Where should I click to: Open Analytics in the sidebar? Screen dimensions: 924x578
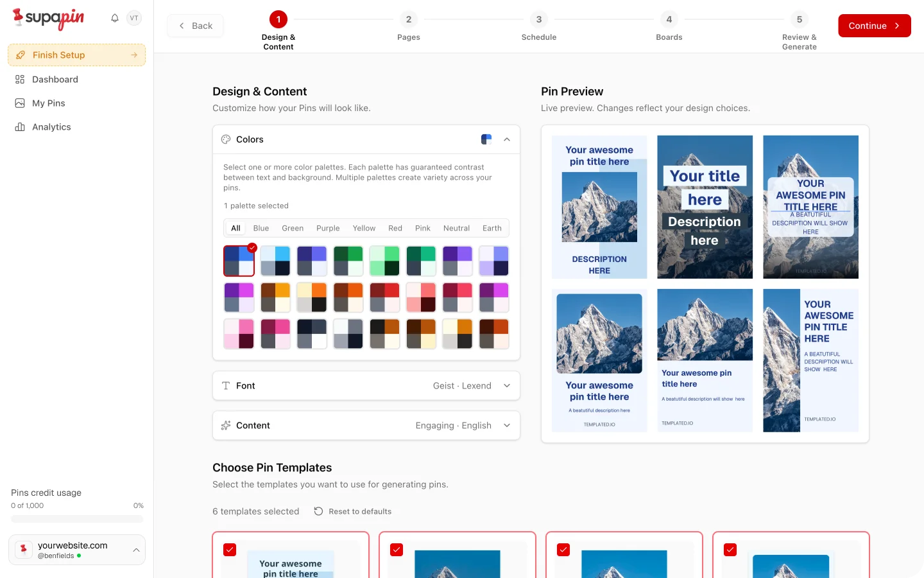[x=51, y=127]
